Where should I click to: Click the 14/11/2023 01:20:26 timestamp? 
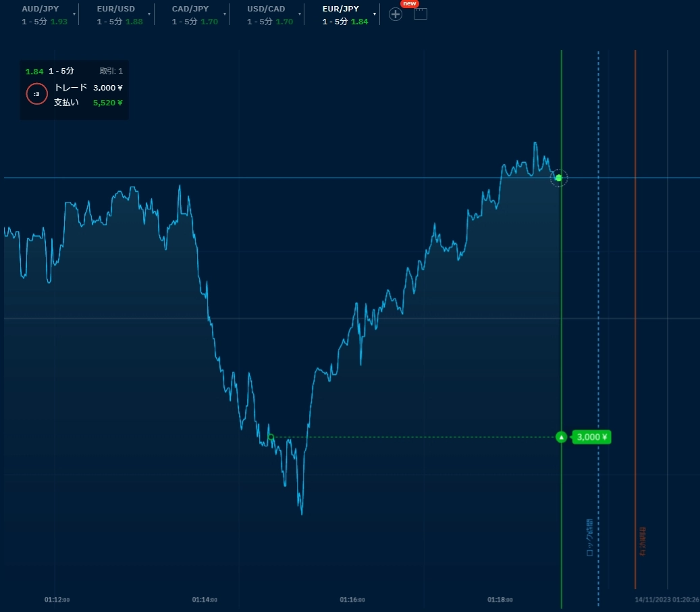(x=666, y=599)
